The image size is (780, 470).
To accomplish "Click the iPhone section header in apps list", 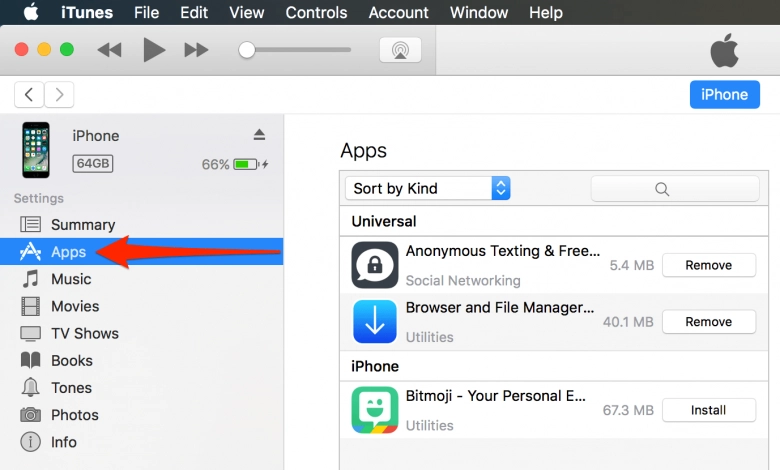I will pos(375,367).
